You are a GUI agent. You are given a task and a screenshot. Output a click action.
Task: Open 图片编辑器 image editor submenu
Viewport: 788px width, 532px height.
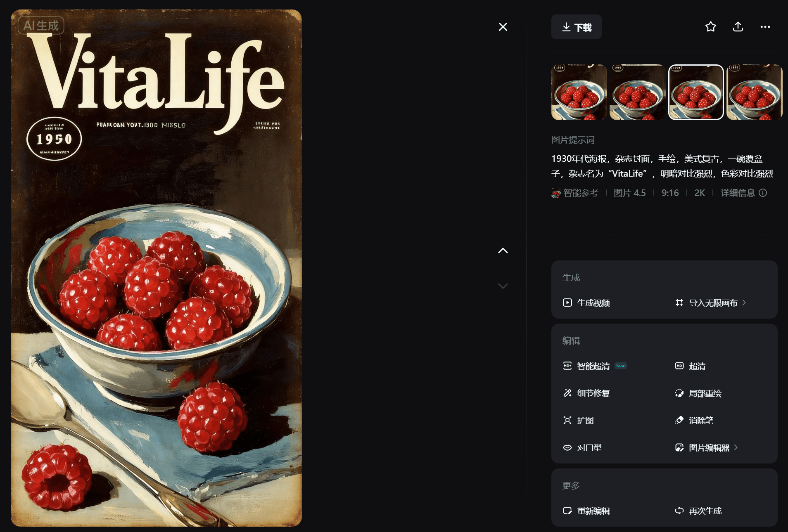click(706, 447)
